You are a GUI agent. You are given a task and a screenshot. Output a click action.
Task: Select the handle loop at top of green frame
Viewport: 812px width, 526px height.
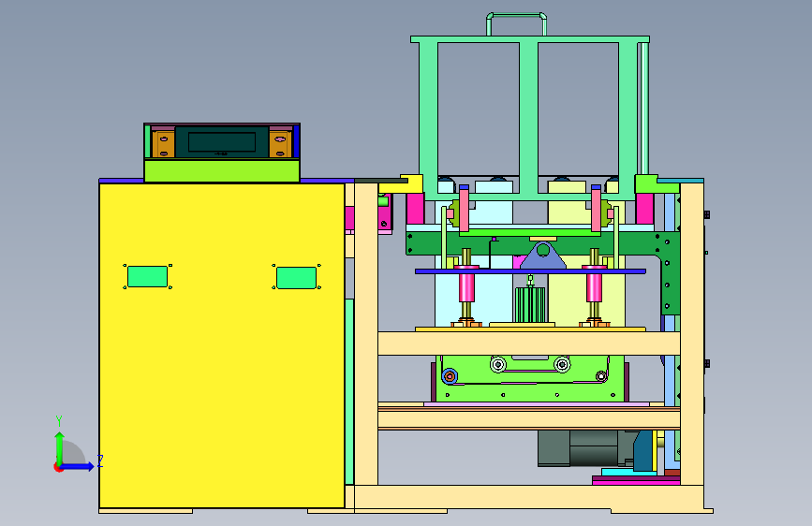click(516, 23)
